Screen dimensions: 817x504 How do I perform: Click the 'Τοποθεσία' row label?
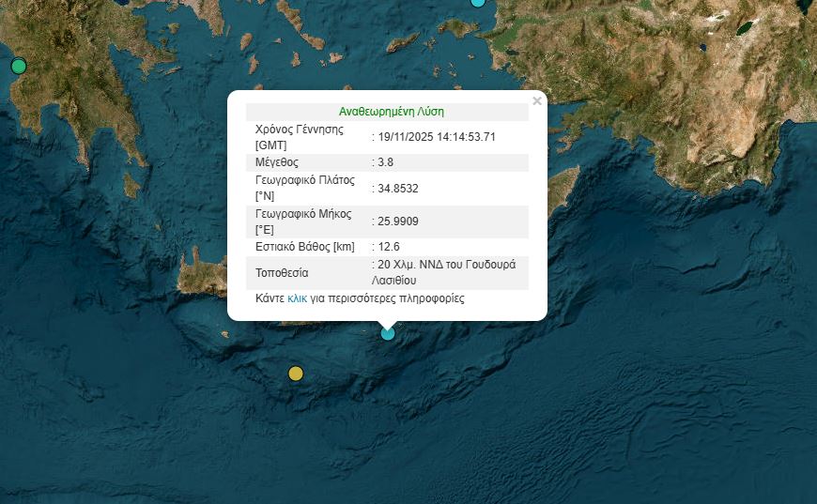[x=282, y=273]
